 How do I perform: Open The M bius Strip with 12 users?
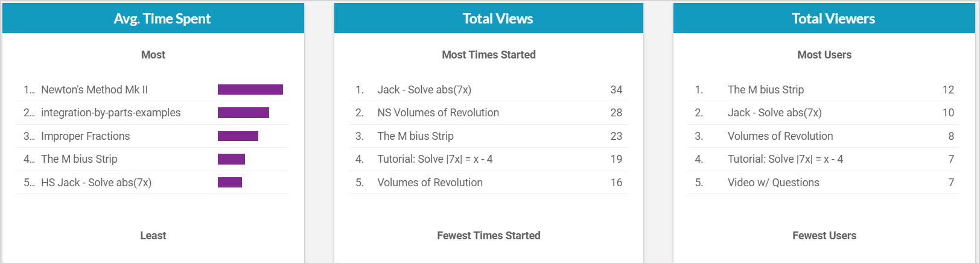click(765, 90)
